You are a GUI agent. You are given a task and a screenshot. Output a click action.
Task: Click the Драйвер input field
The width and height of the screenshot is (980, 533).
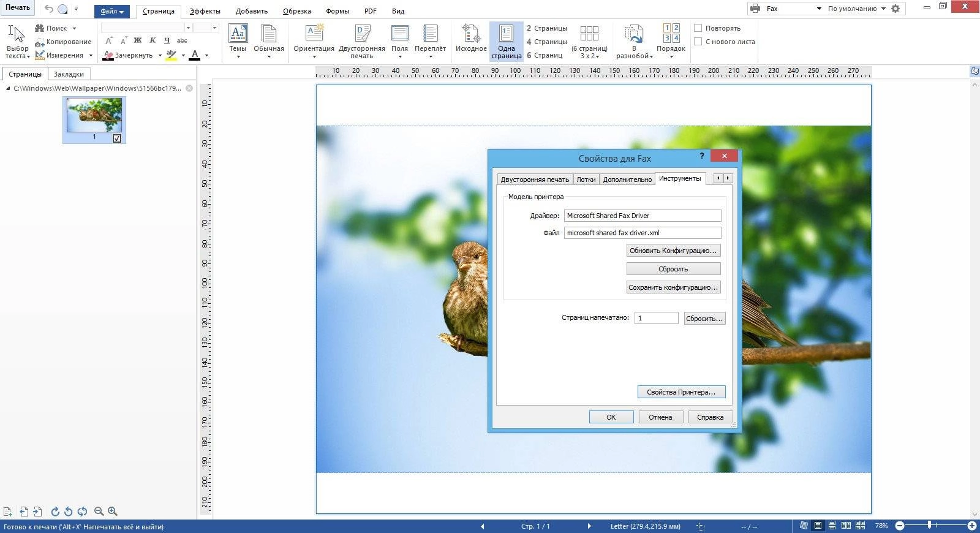click(x=643, y=216)
